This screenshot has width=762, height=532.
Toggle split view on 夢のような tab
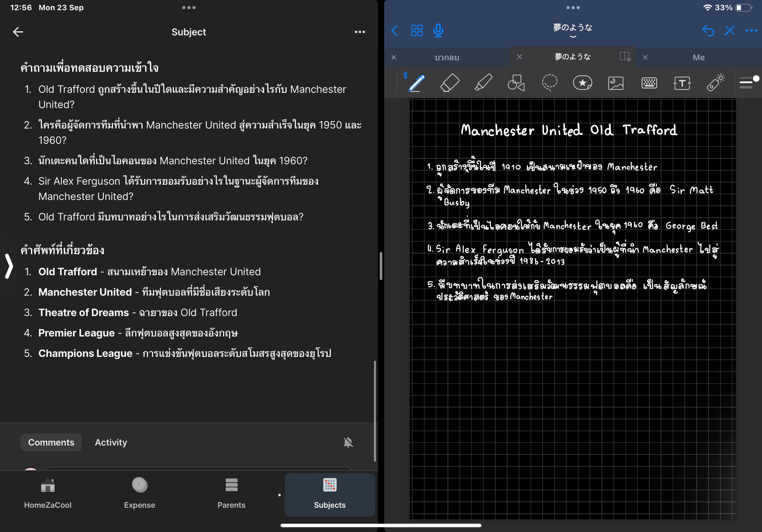tap(625, 56)
